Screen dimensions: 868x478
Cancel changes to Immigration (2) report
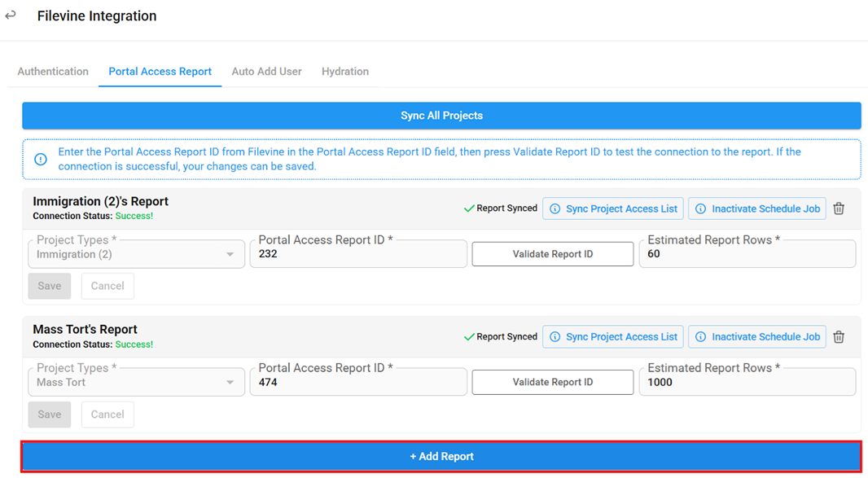coord(107,286)
